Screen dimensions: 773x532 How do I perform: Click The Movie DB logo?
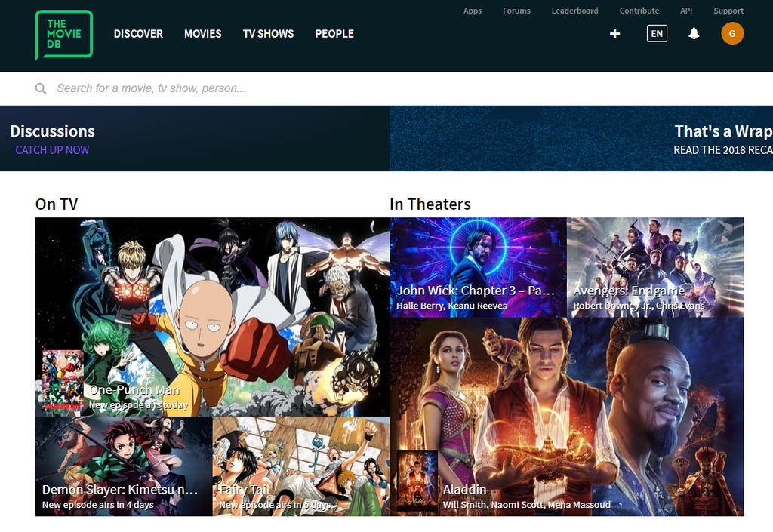[x=63, y=34]
